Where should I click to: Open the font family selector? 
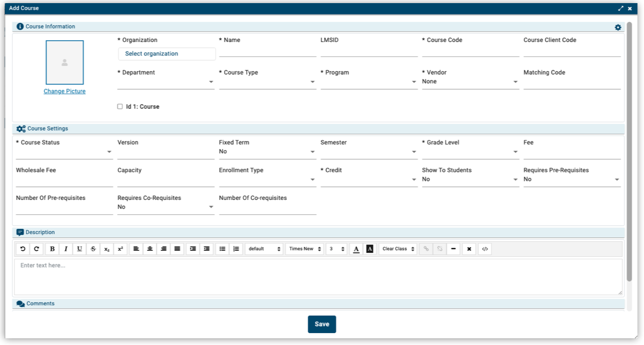pos(304,249)
